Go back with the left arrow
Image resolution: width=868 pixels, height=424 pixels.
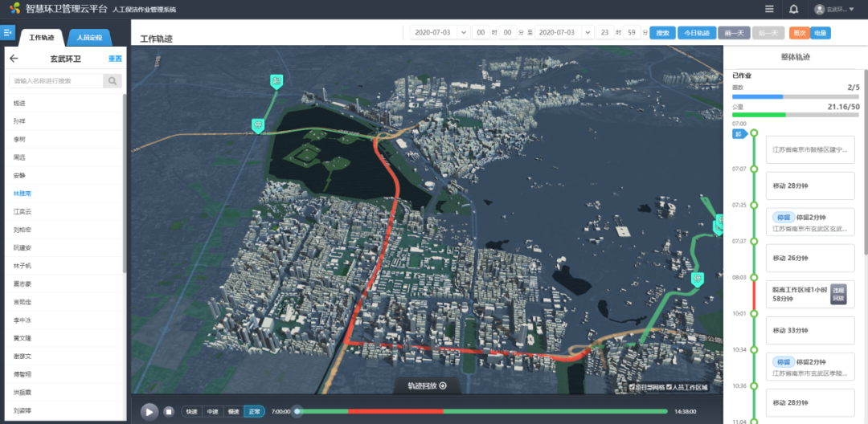[14, 59]
